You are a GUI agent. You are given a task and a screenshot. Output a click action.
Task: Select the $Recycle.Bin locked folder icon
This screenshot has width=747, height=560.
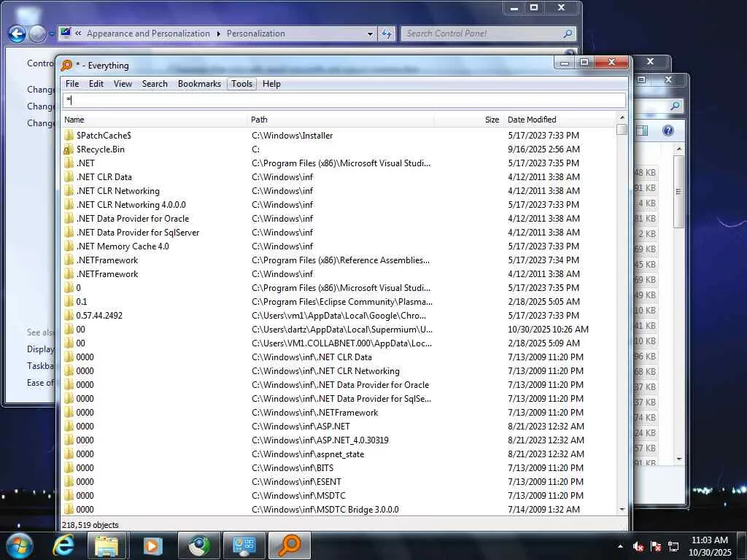click(69, 149)
